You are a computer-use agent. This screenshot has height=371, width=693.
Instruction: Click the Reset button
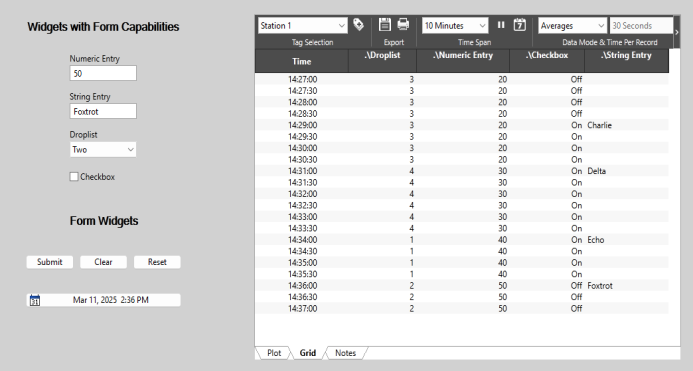point(157,262)
